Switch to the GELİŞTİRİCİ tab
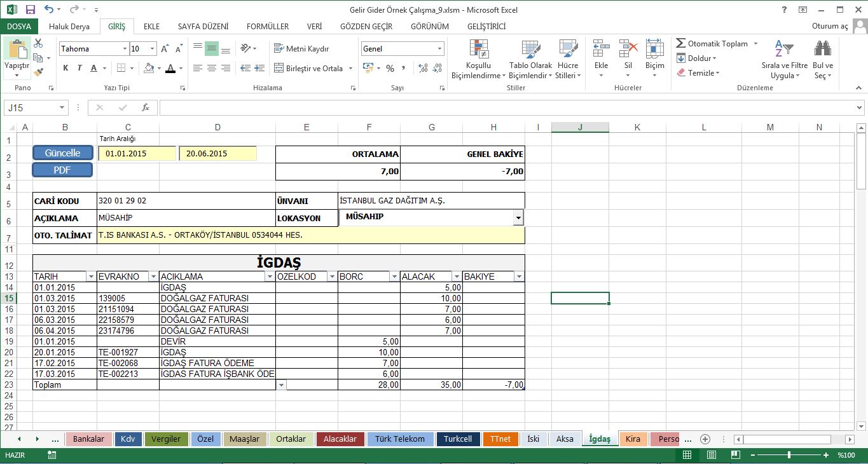The image size is (868, 464). point(486,27)
